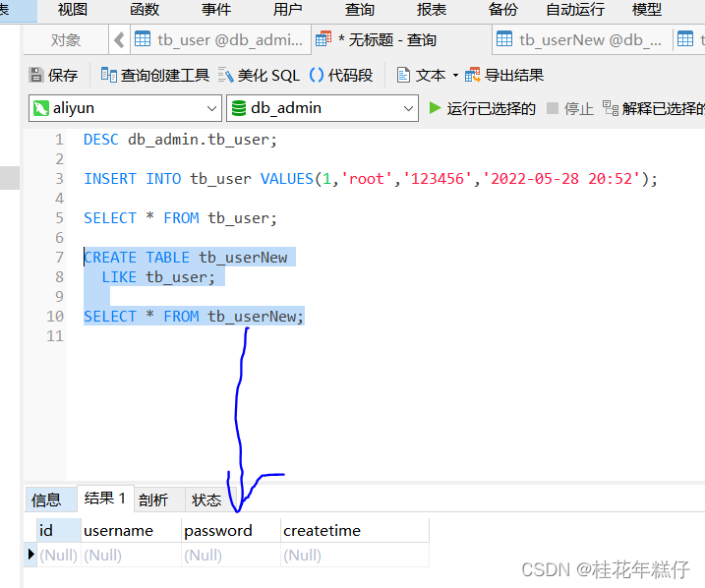Select the (Null) cell under id
Viewport: 705px width, 588px height.
tap(59, 555)
